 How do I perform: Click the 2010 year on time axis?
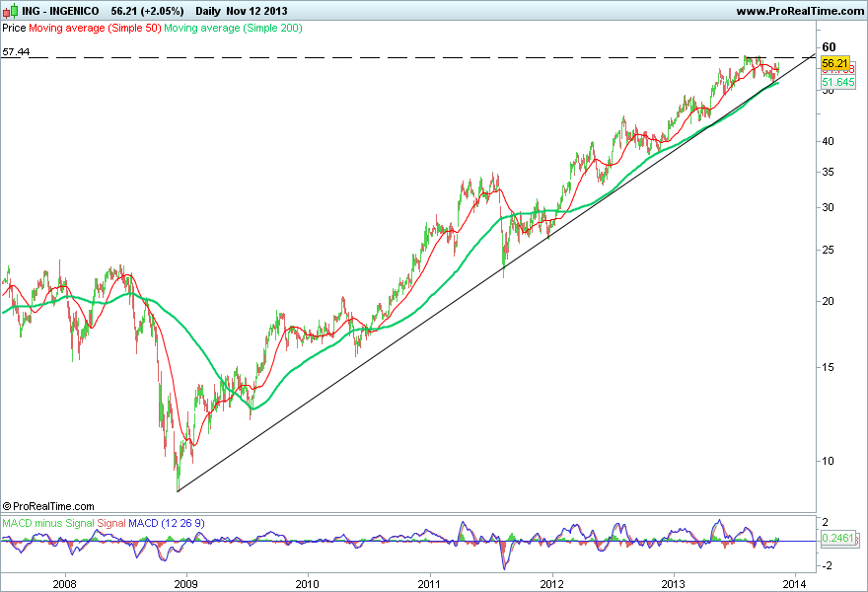307,584
